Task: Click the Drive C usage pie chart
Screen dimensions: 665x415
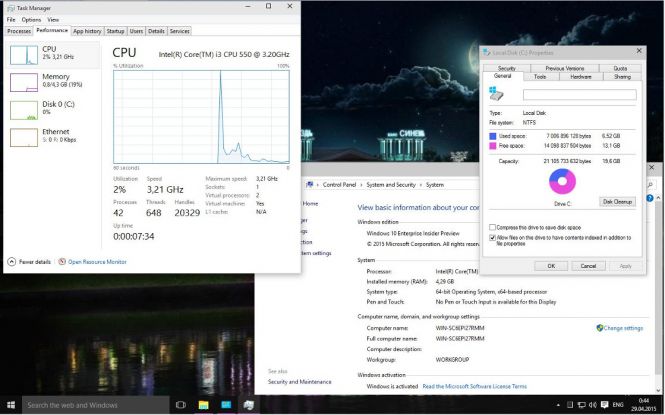Action: (x=562, y=181)
